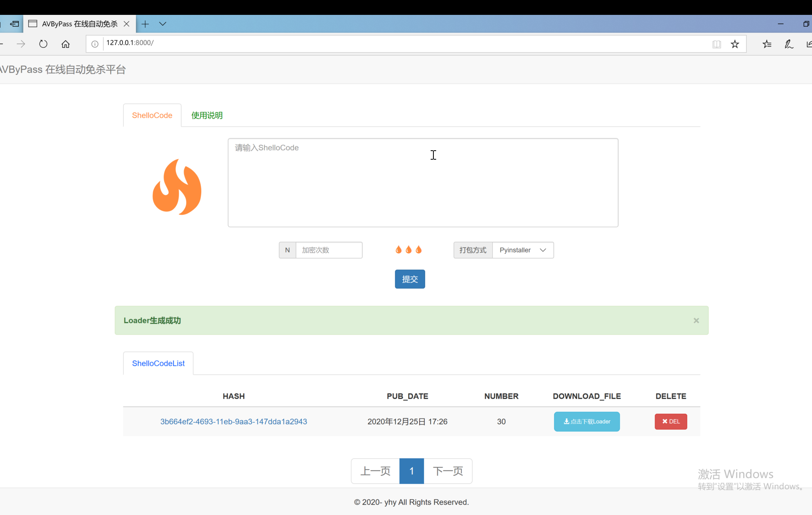Open the Pyinstaller packaging dropdown
The width and height of the screenshot is (812, 515).
tap(523, 250)
